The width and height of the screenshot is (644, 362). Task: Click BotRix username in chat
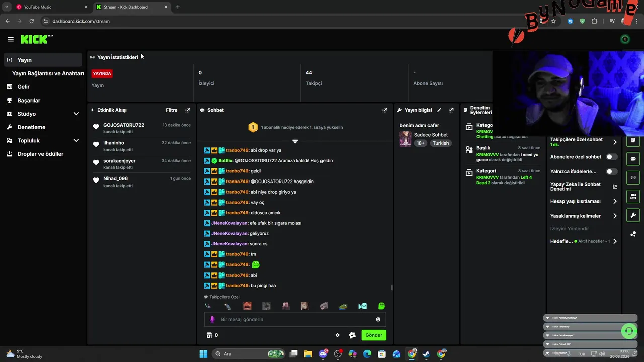225,161
